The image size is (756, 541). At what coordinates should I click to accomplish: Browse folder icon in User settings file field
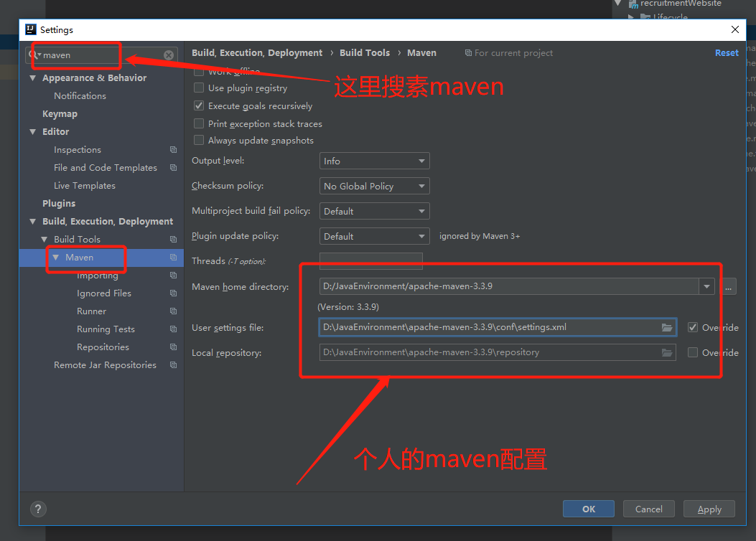667,328
